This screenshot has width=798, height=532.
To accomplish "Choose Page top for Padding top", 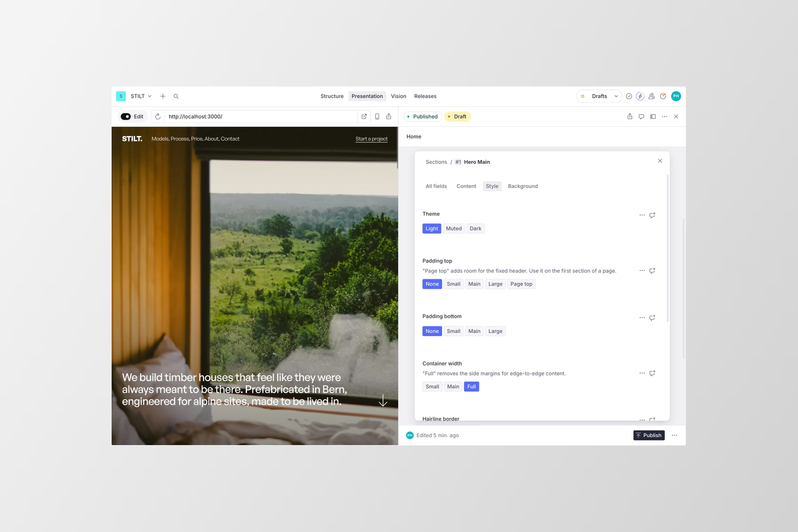I will 521,284.
